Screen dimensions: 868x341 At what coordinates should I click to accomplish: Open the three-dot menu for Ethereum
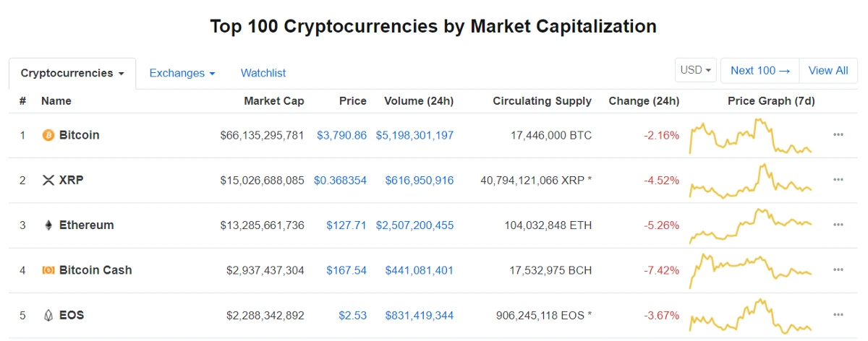click(838, 225)
